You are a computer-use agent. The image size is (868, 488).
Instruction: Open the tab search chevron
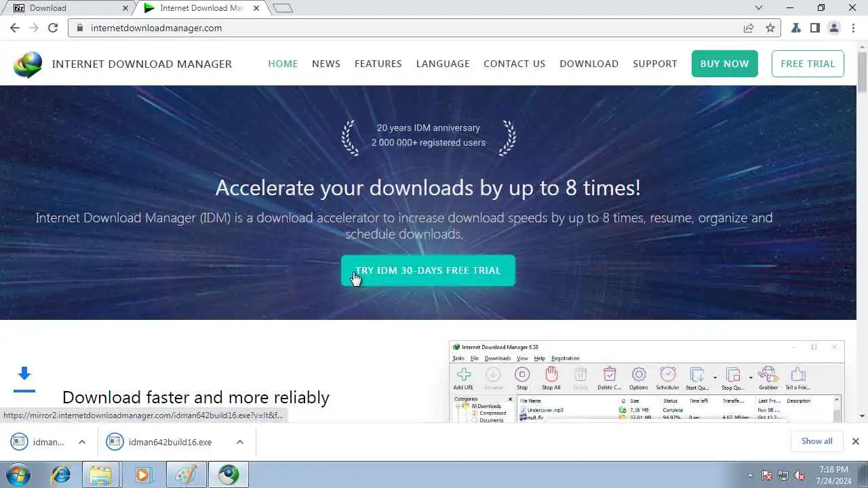(x=759, y=8)
